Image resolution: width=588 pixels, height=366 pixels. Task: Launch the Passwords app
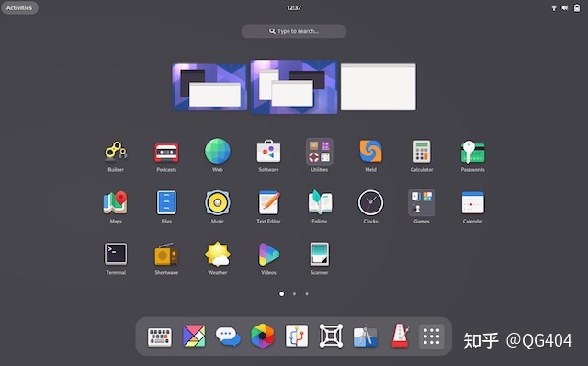coord(472,152)
